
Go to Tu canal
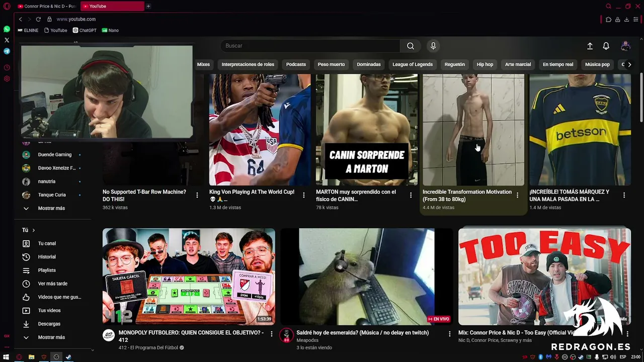[51, 243]
